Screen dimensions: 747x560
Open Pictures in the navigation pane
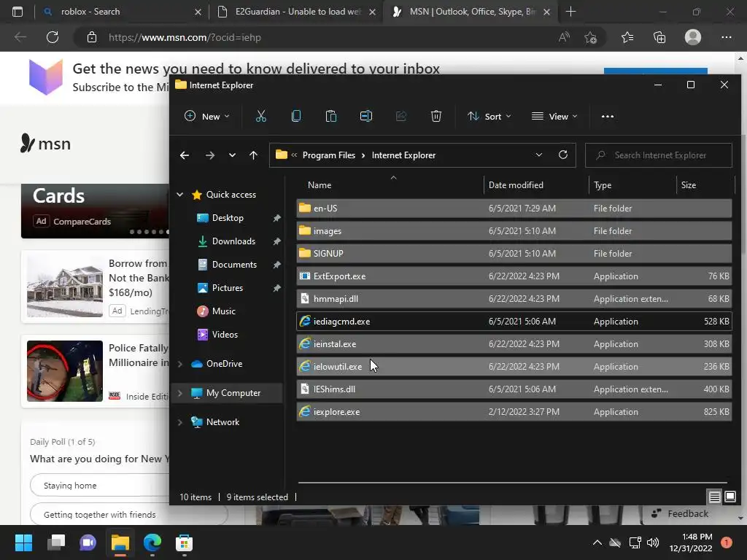click(x=228, y=287)
